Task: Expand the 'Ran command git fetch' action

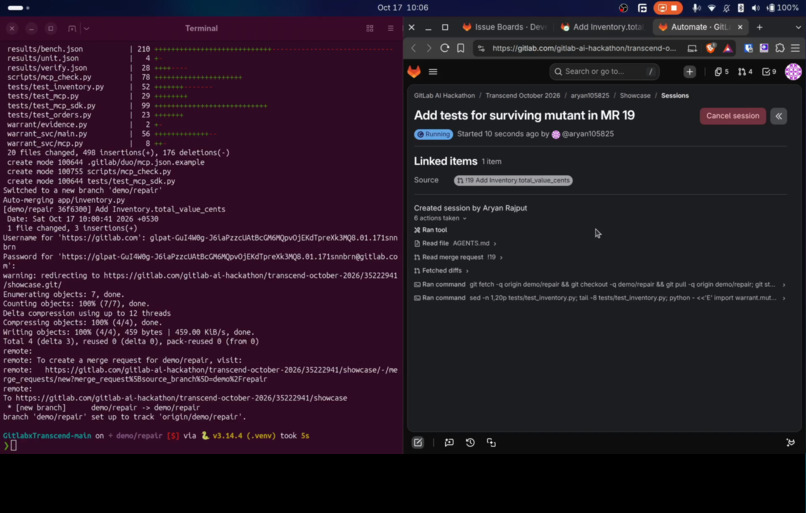Action: (599, 284)
